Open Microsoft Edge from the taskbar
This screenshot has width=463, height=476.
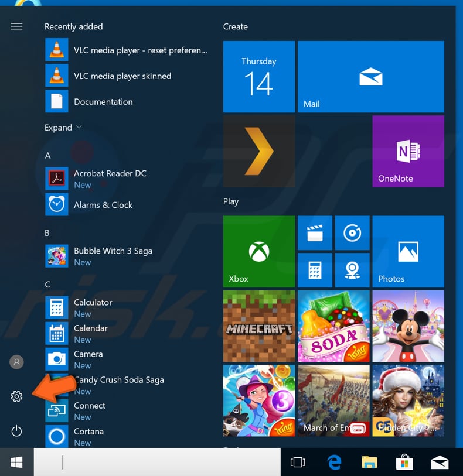(x=334, y=463)
